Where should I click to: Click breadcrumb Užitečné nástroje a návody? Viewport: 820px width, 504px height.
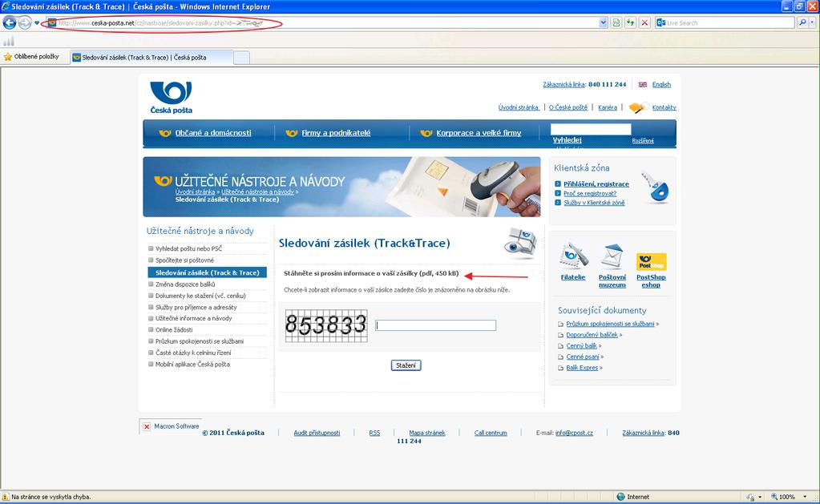257,192
